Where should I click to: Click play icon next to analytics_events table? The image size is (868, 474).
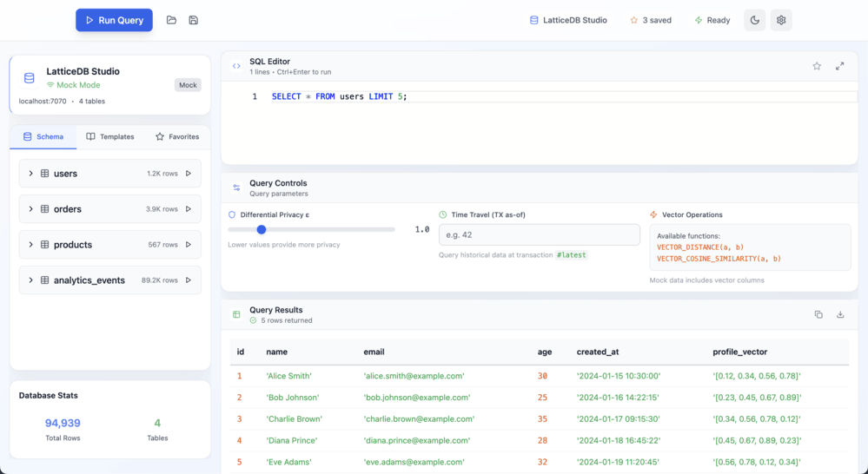pos(189,280)
